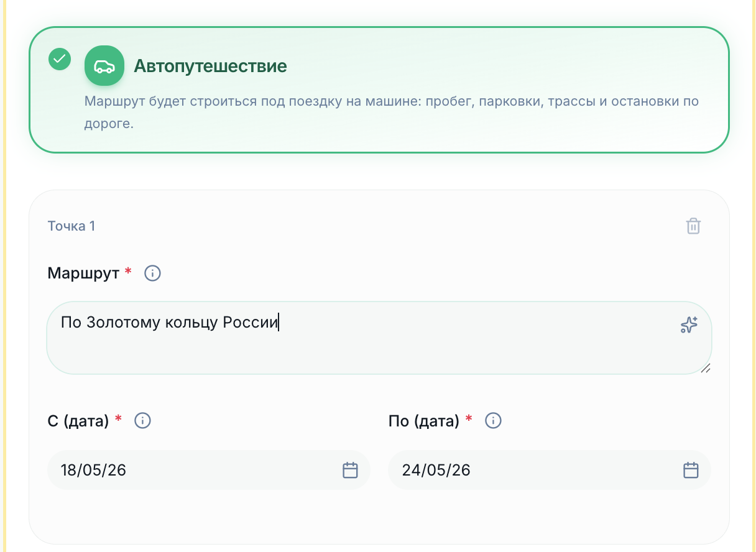Click the Маршрут field label
Image resolution: width=756 pixels, height=552 pixels.
[83, 273]
